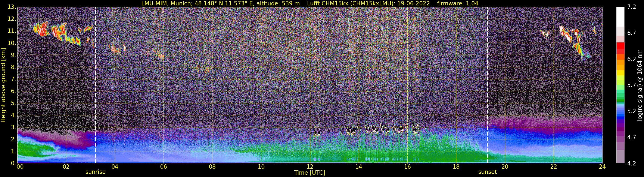Click the y-axis tick label 13.
Screen dimensions: 644x177
pos(12,7)
